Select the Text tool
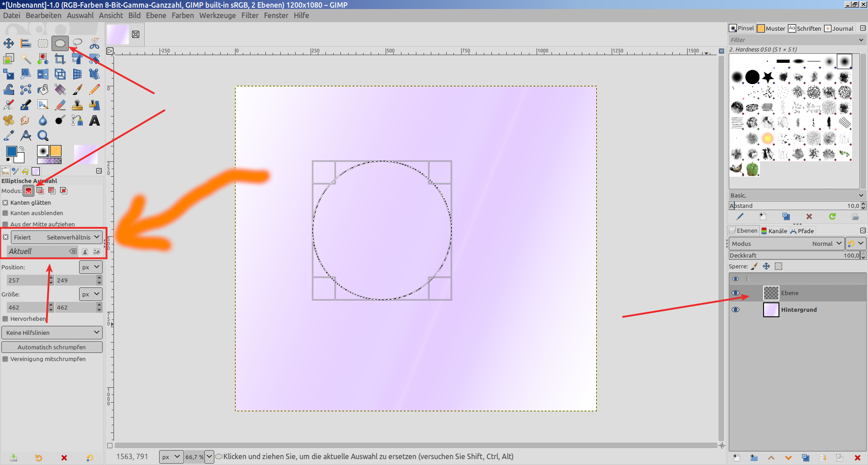The image size is (868, 465). click(x=94, y=121)
